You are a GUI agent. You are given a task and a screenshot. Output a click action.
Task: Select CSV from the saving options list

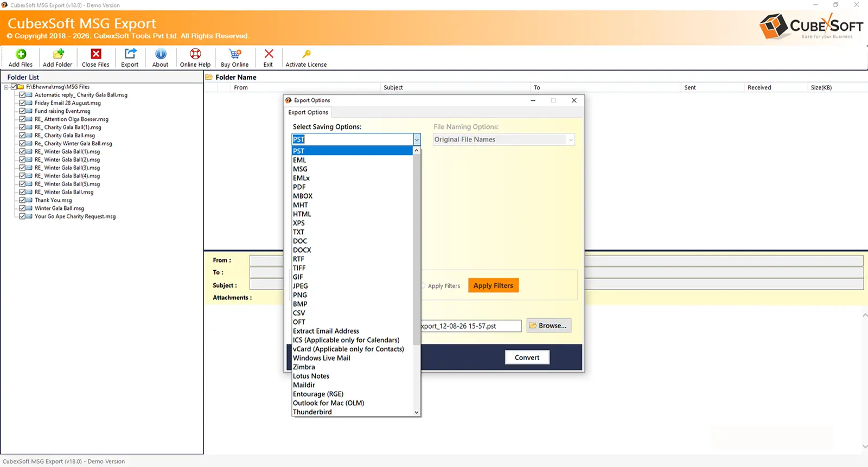point(352,313)
